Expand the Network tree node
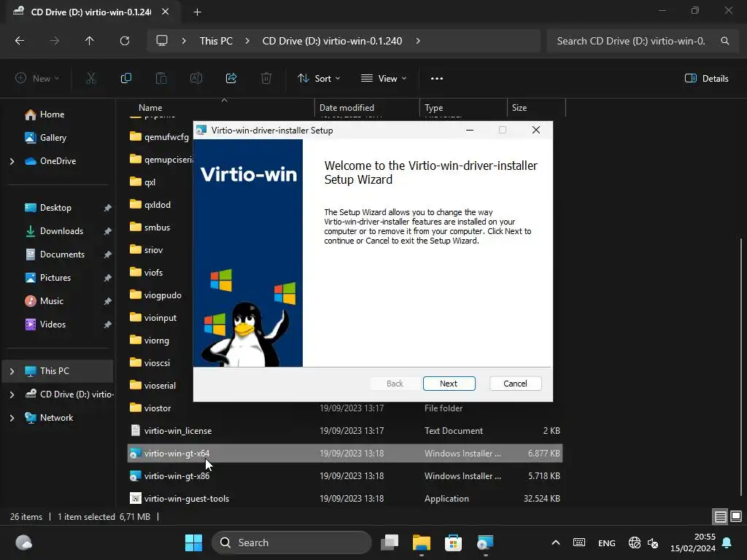 [x=12, y=418]
